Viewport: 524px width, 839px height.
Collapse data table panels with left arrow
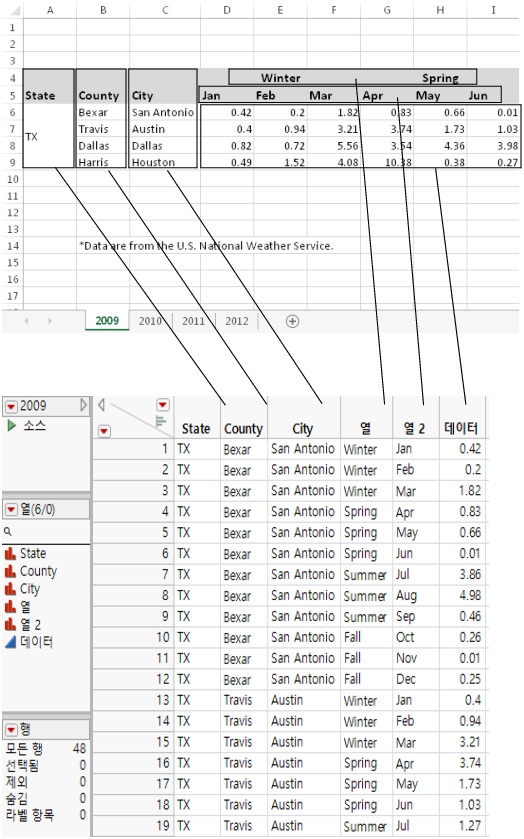(x=101, y=405)
